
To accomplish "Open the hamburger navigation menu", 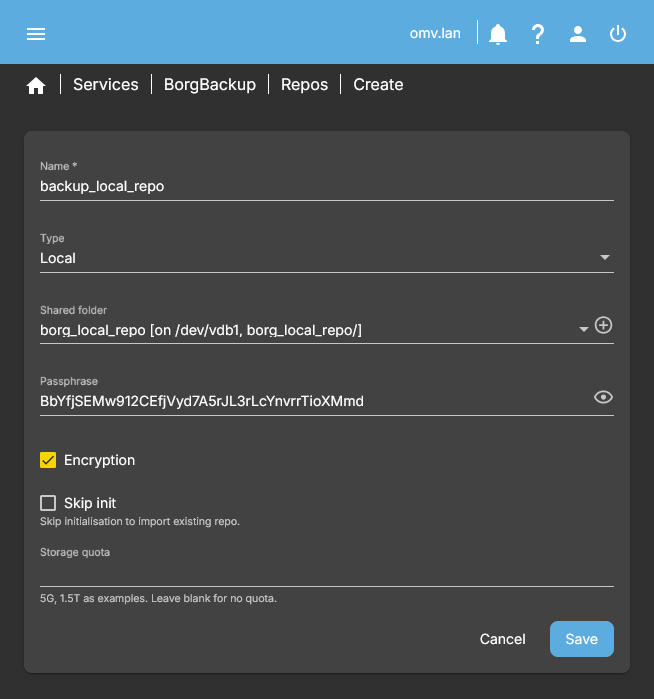I will click(36, 34).
